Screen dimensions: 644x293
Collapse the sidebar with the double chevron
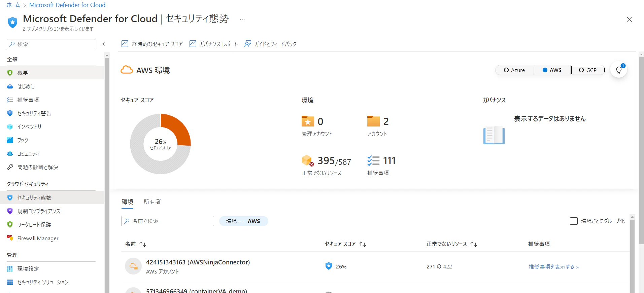click(103, 44)
